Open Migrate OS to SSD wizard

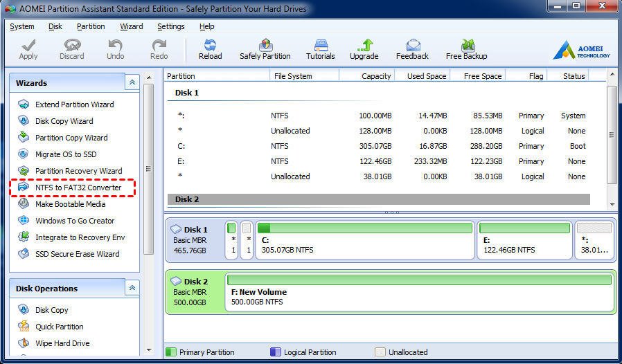66,154
